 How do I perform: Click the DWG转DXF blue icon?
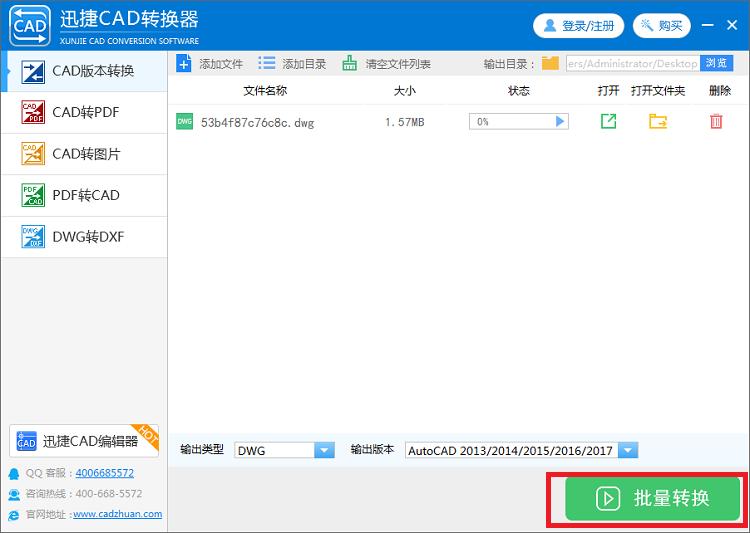33,236
